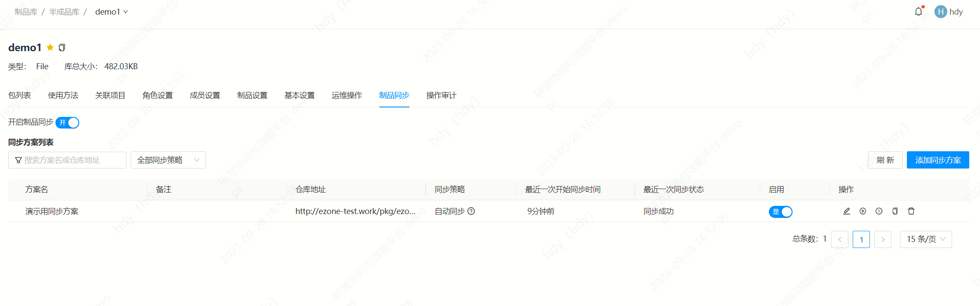View sync history of 演示用同步方案
The image size is (980, 306).
(x=879, y=211)
